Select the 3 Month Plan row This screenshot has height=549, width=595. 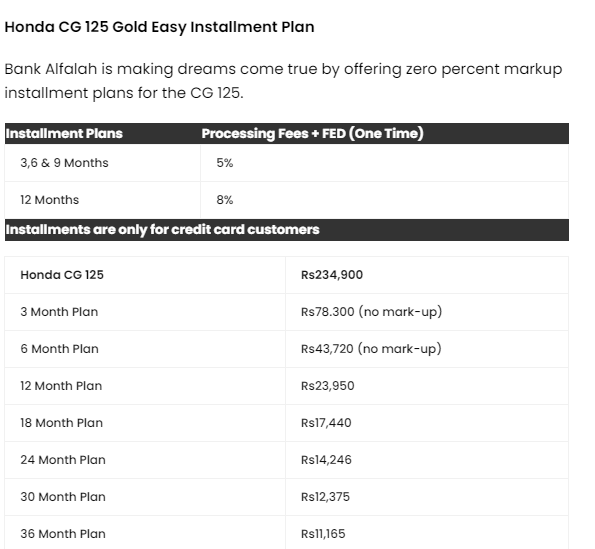pos(286,312)
